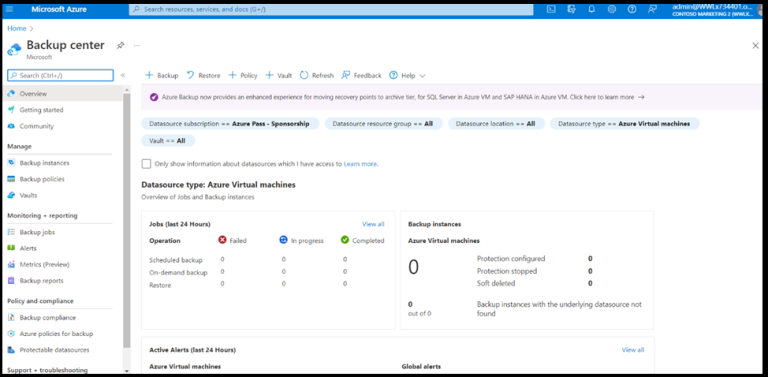Pin Backup center to dashboard
Viewport: 768px width, 377px height.
click(120, 46)
